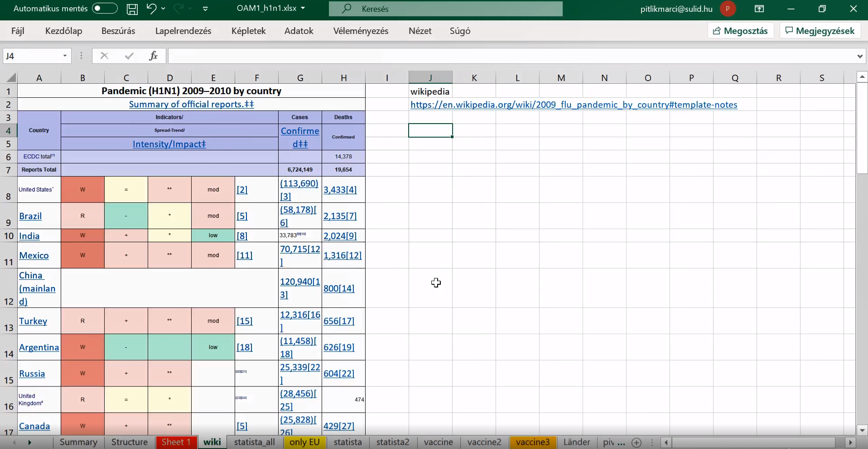Switch to the statista_all sheet tab
The height and width of the screenshot is (449, 868).
[x=255, y=442]
